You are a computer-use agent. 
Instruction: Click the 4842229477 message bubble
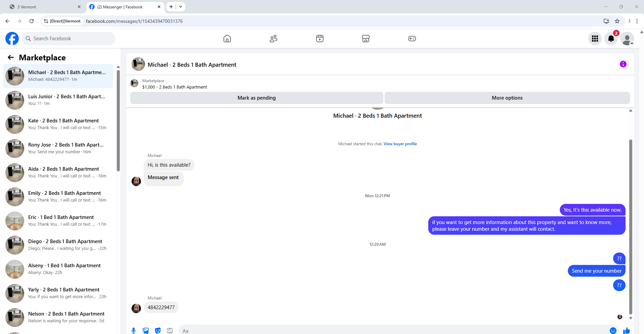click(161, 308)
